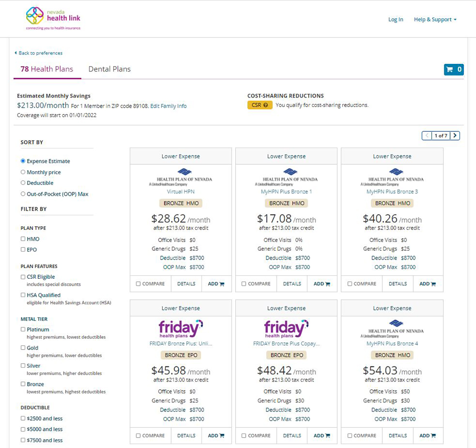Check the Platinum metal tier
This screenshot has width=476, height=448.
(x=23, y=329)
